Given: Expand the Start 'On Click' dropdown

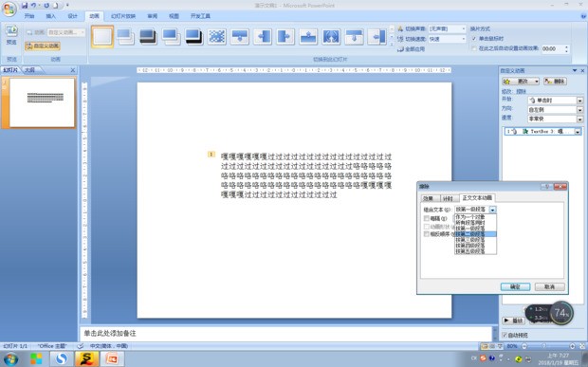Looking at the screenshot, I should [579, 101].
